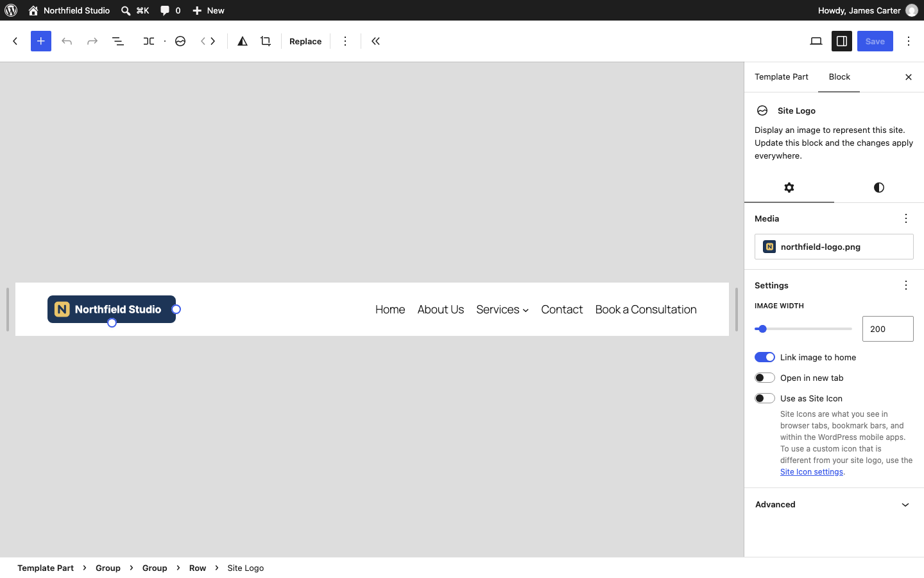Move block left or right arrows

[x=208, y=41]
